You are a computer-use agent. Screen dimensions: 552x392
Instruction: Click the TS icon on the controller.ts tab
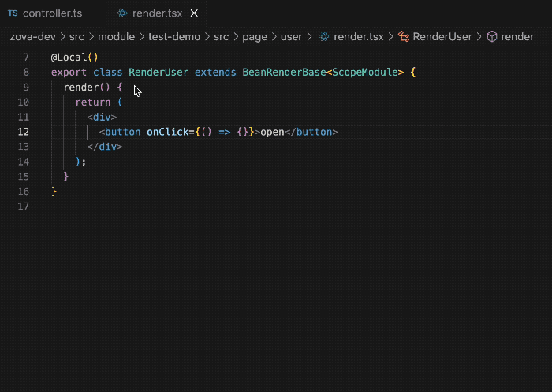[x=13, y=13]
